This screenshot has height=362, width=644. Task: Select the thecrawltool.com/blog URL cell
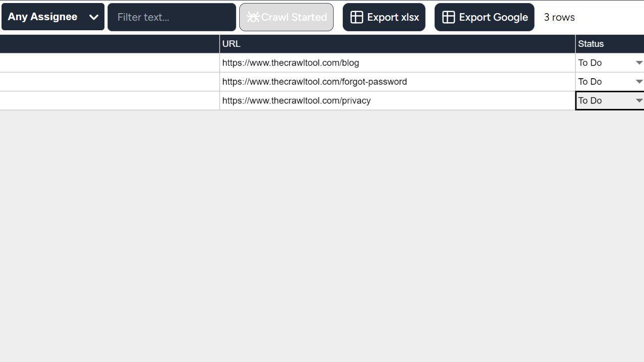397,63
